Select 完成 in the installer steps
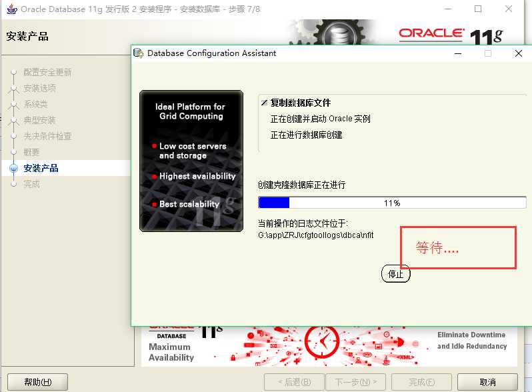The image size is (532, 392). click(x=31, y=184)
